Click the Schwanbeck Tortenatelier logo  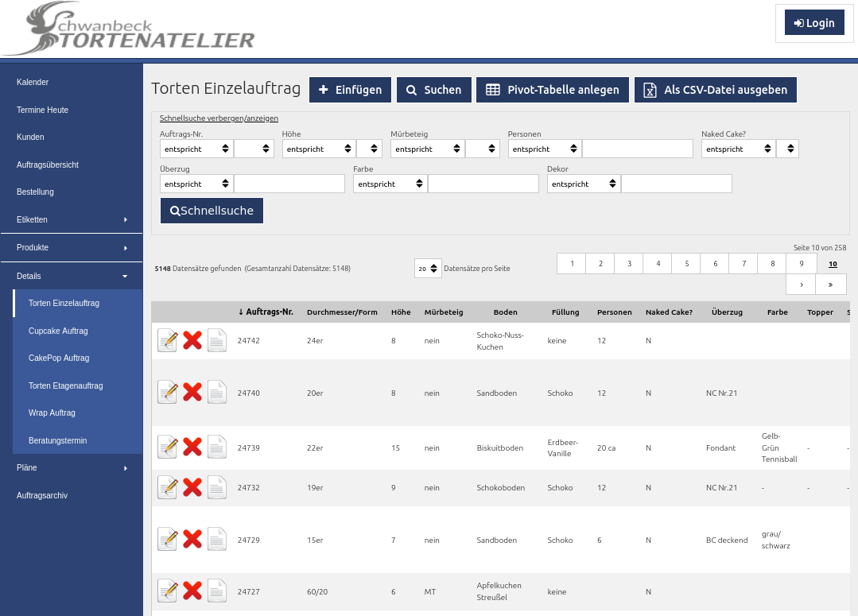(x=131, y=30)
